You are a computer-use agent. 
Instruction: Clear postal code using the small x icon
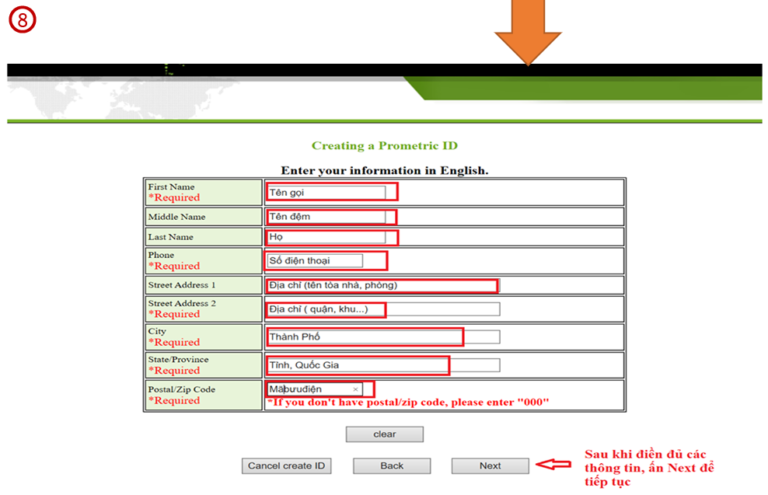click(x=355, y=389)
